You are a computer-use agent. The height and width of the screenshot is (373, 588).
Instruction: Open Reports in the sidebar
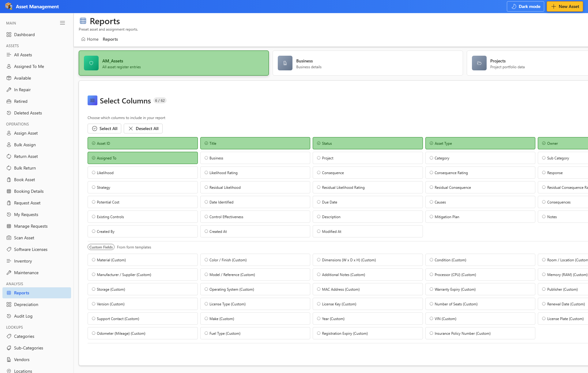[x=37, y=293]
